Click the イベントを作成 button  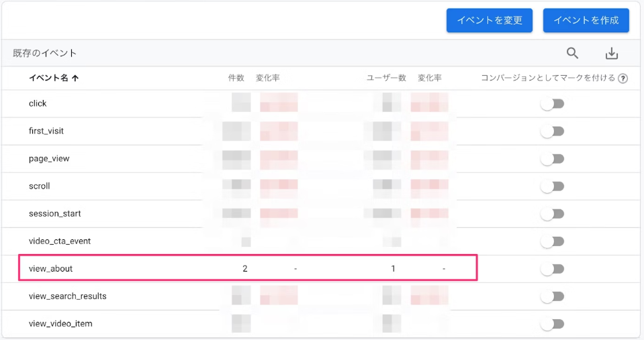click(586, 20)
